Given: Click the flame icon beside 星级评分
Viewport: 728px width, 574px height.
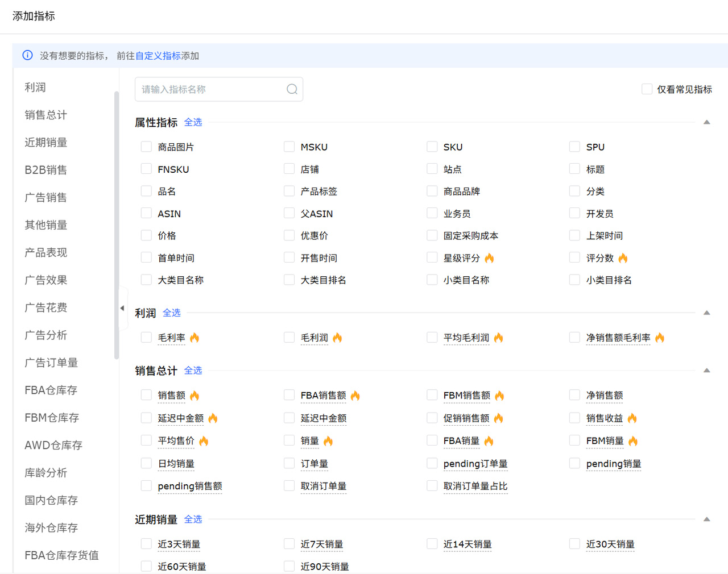Looking at the screenshot, I should click(489, 258).
